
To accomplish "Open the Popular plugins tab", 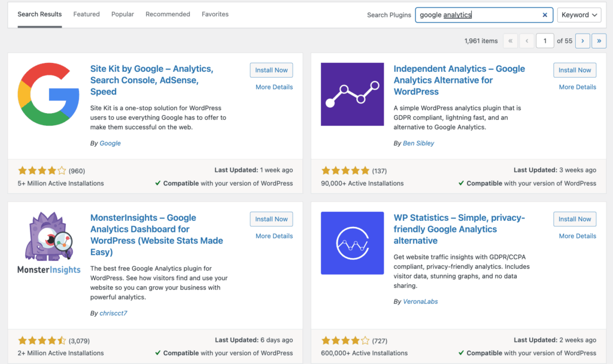I will [x=122, y=14].
